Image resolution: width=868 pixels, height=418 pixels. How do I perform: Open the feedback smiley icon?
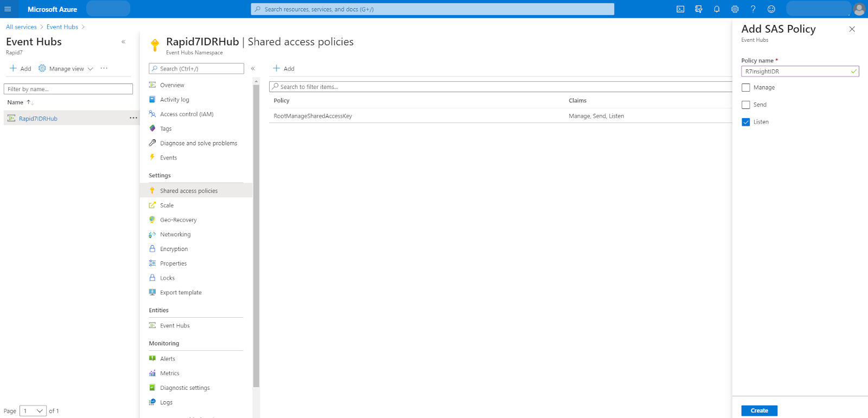tap(771, 9)
